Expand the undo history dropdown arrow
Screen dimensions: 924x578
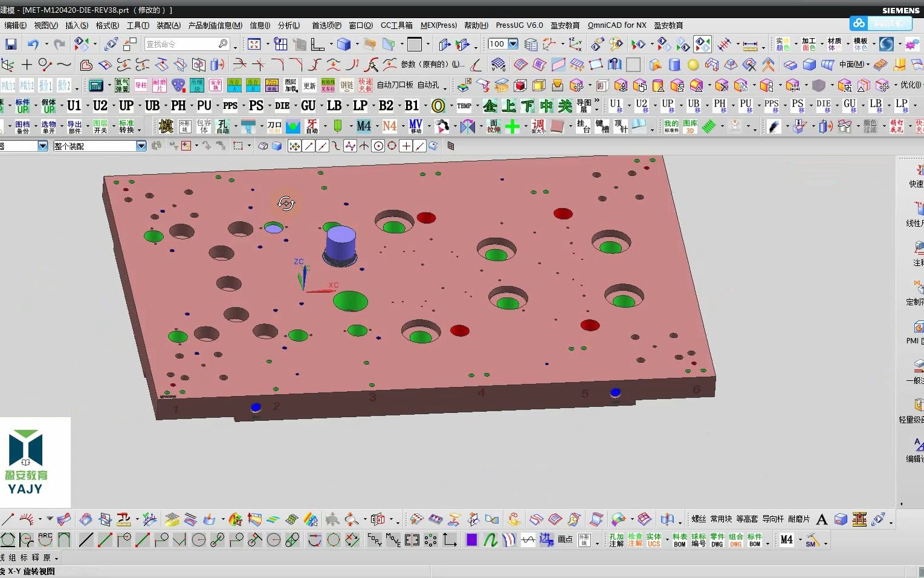click(x=46, y=44)
